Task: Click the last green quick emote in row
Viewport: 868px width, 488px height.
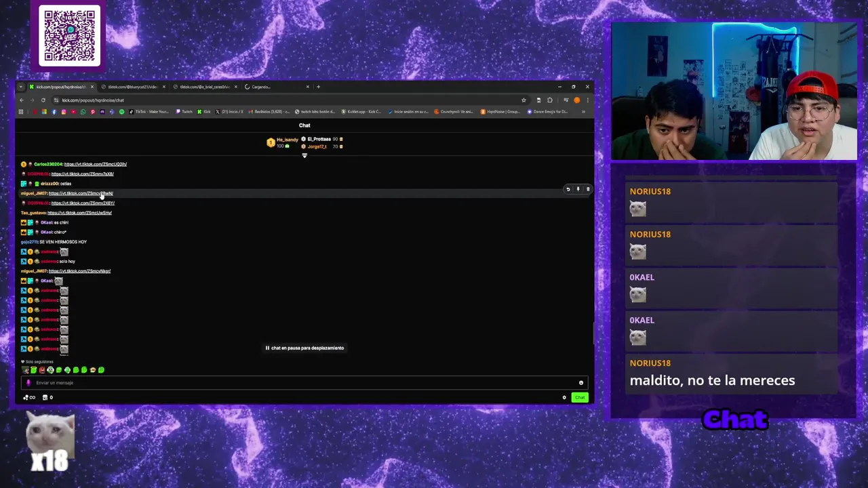Action: 101,370
